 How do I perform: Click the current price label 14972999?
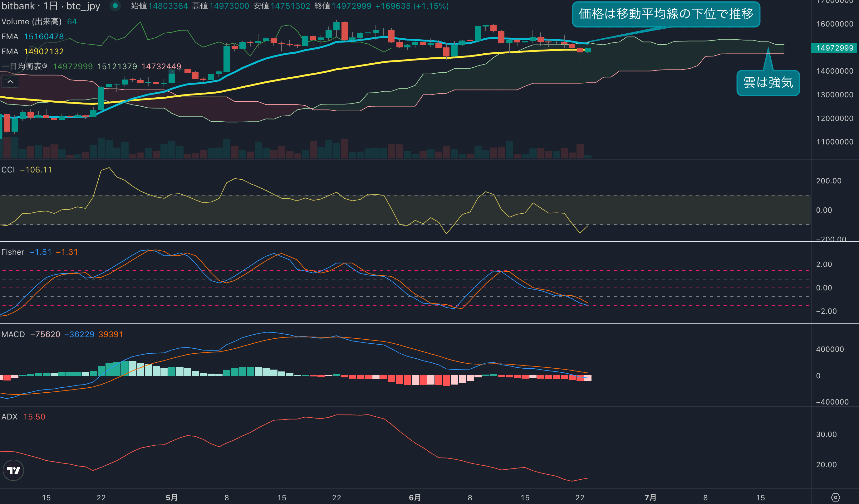tap(834, 48)
